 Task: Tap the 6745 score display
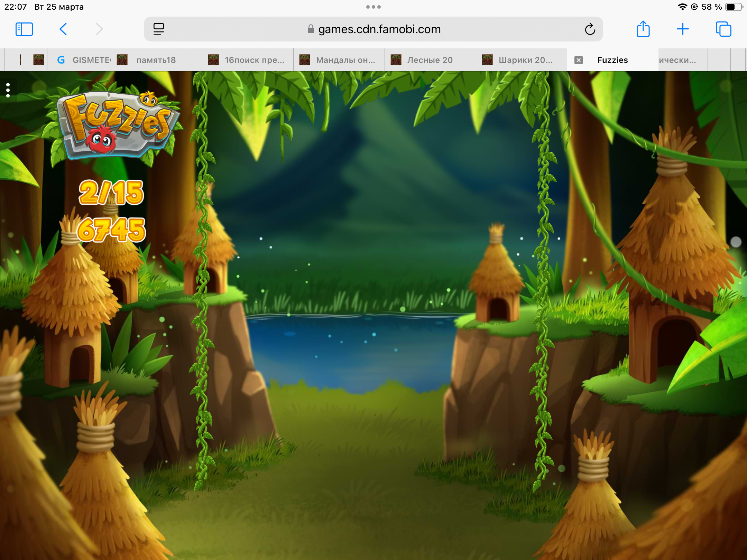111,230
